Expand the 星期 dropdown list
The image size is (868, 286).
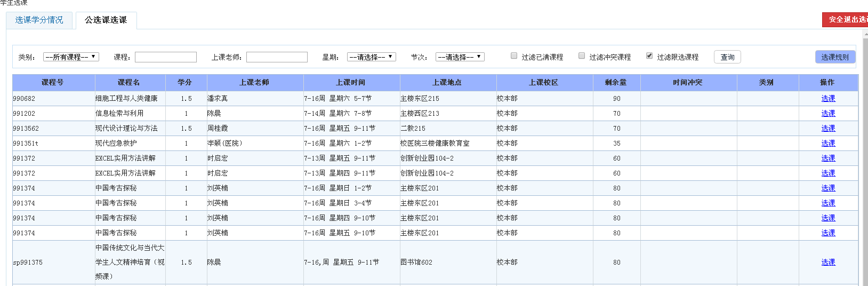click(x=371, y=57)
